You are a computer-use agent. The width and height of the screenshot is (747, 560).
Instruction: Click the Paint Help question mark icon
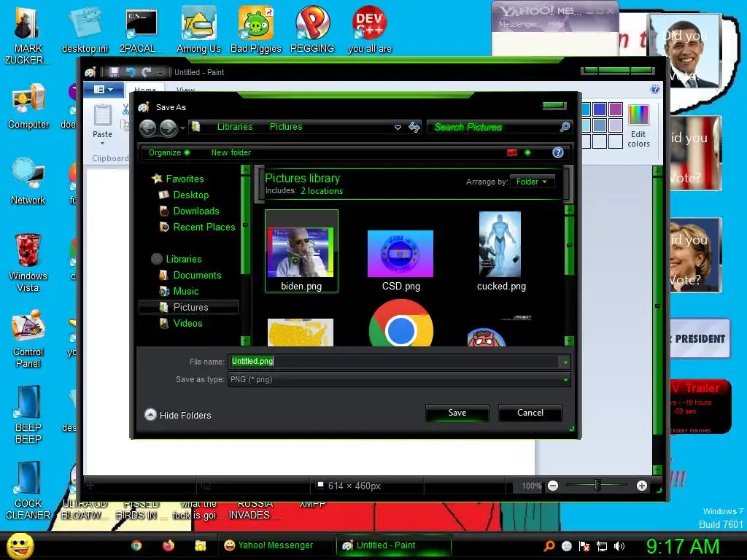pyautogui.click(x=655, y=89)
